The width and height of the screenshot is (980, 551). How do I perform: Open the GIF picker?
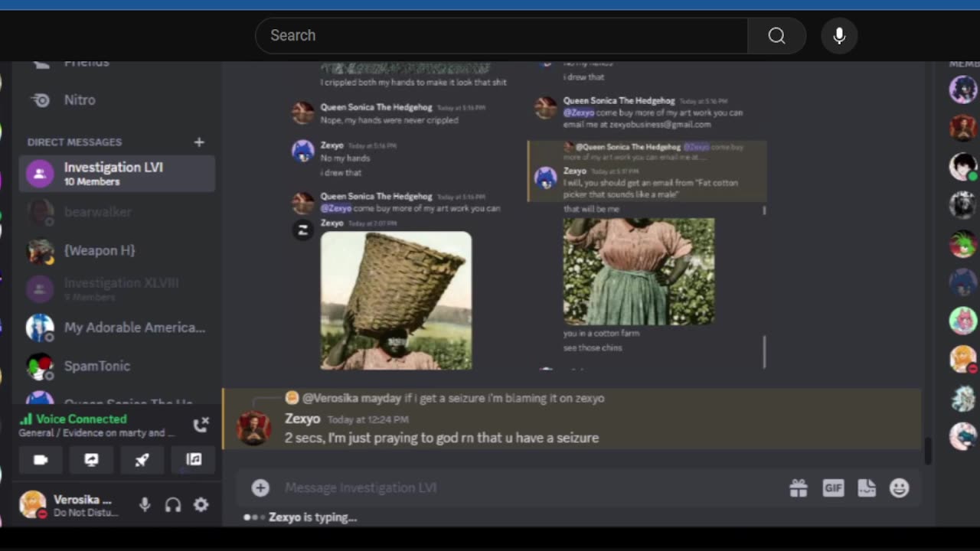pos(833,487)
